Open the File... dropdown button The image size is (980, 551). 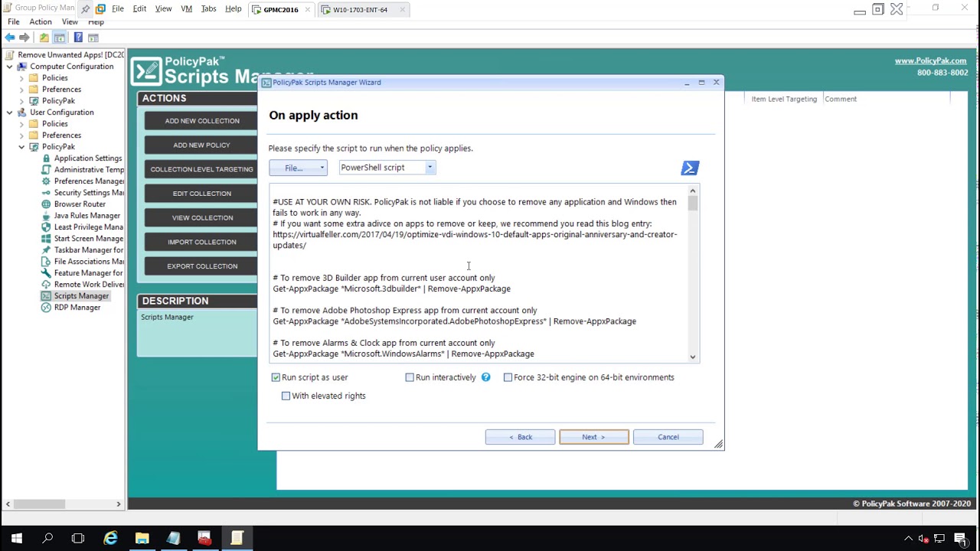point(298,168)
